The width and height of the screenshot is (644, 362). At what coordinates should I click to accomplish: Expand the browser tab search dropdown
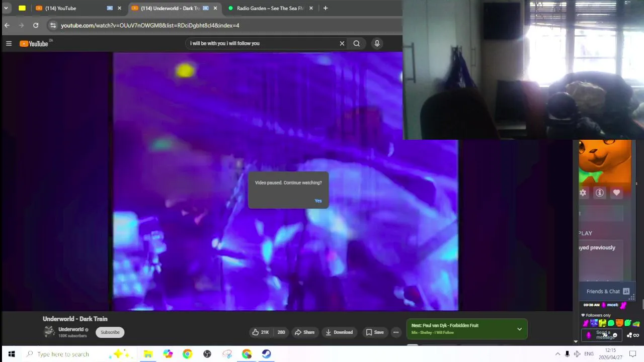pyautogui.click(x=6, y=8)
